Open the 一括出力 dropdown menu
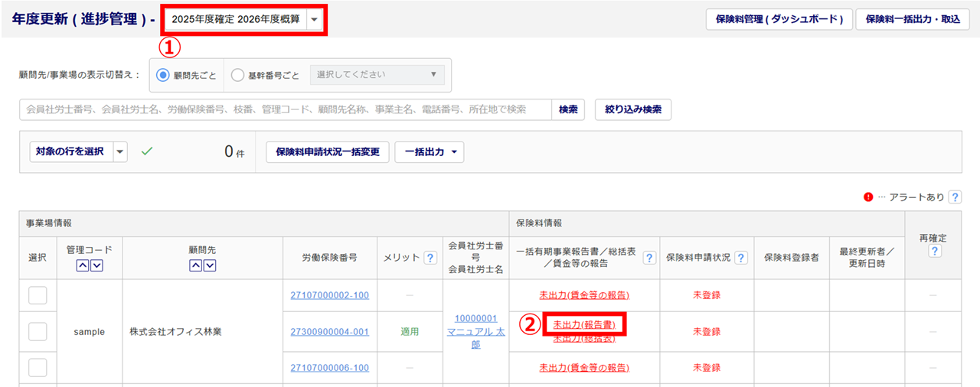This screenshot has height=387, width=980. click(x=429, y=152)
